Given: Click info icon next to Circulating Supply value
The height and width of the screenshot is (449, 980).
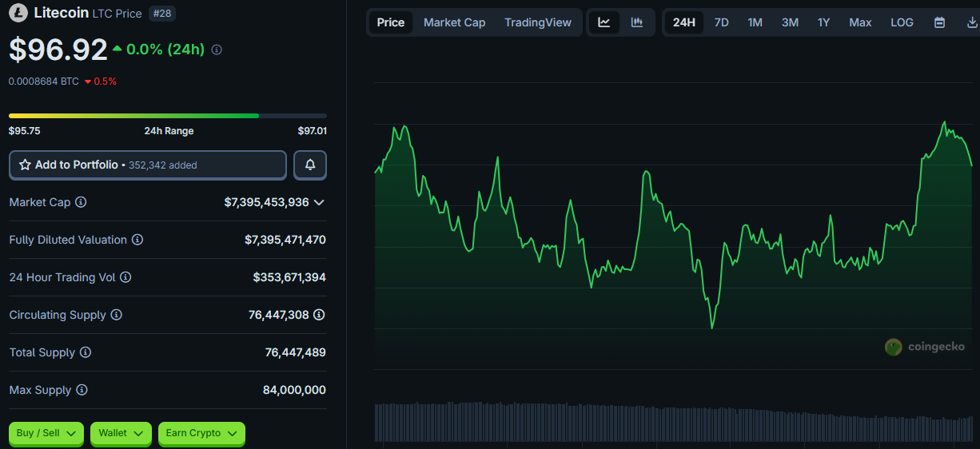Looking at the screenshot, I should coord(319,315).
